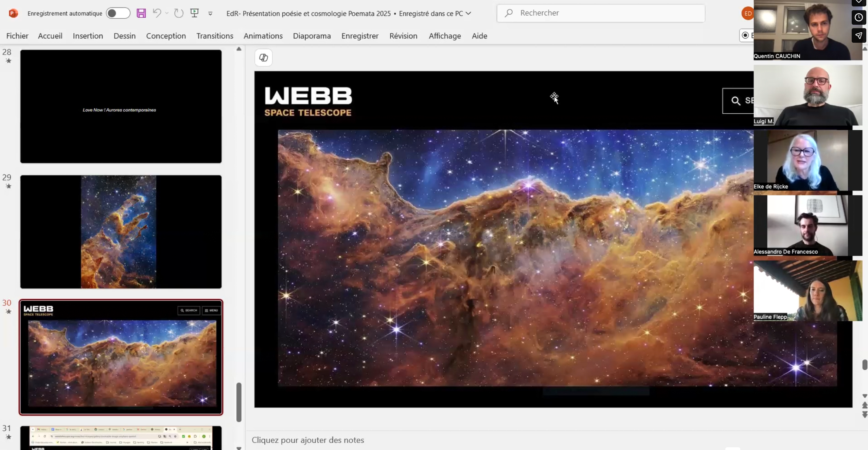Click the slide panel scroll down arrow
The image size is (868, 450).
[x=239, y=448]
